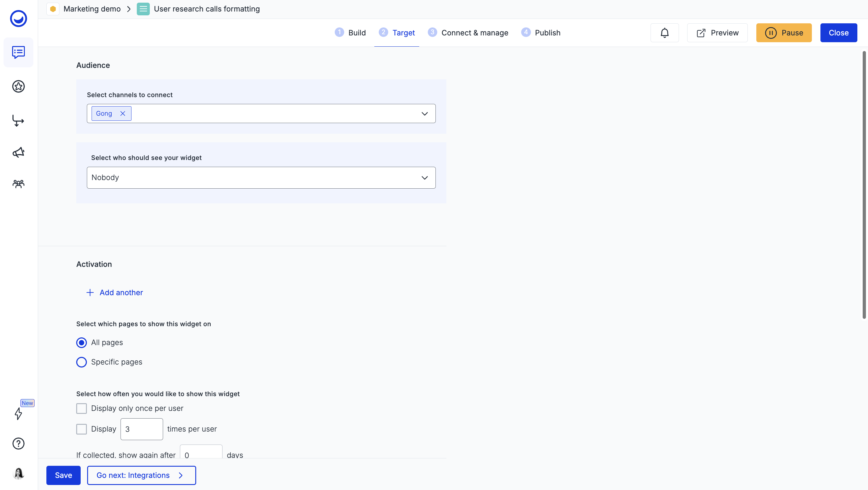This screenshot has width=868, height=490.
Task: Click the star badge sidebar icon
Action: tap(18, 86)
